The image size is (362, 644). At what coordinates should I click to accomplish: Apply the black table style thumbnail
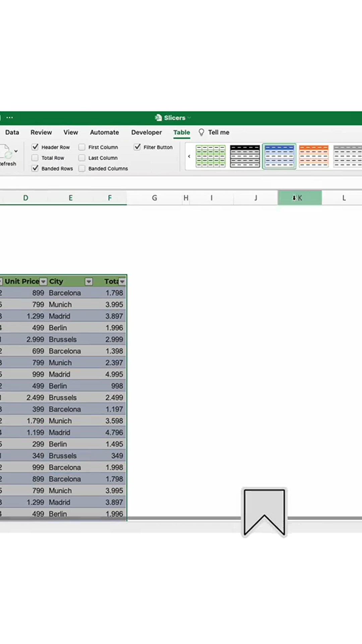[245, 156]
